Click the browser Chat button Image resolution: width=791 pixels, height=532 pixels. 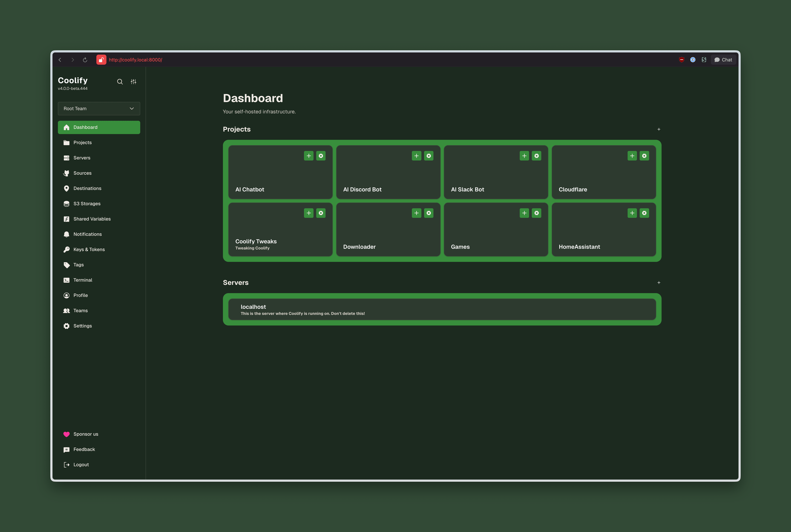[x=723, y=60]
